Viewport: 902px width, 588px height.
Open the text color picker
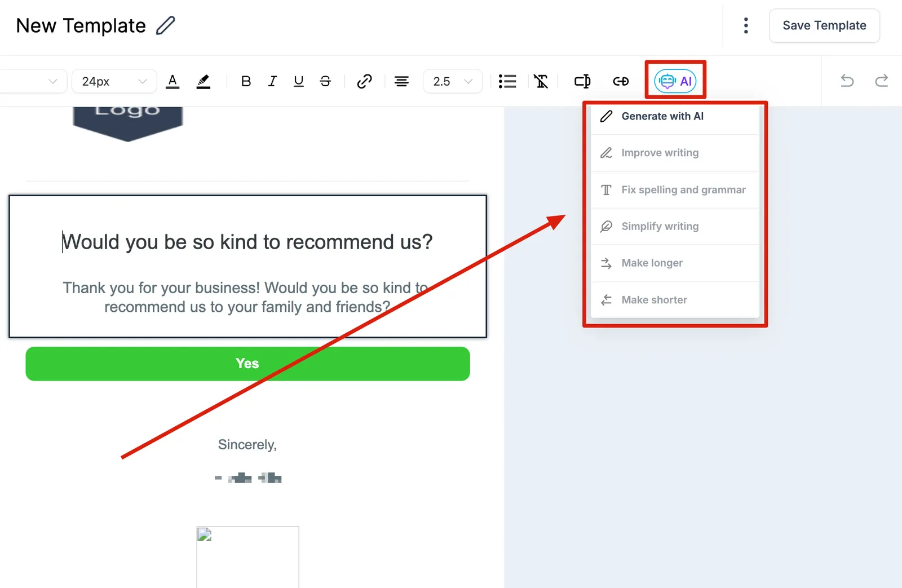pos(173,81)
